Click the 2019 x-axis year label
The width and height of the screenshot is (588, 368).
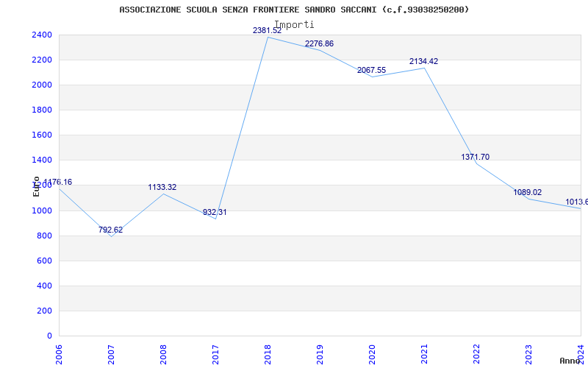[x=320, y=354]
